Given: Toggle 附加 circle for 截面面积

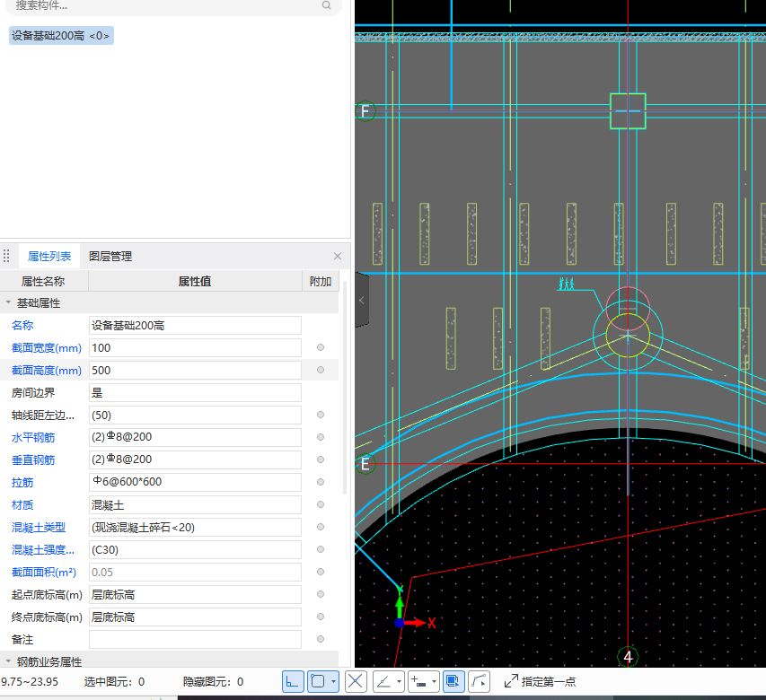Looking at the screenshot, I should [x=321, y=572].
